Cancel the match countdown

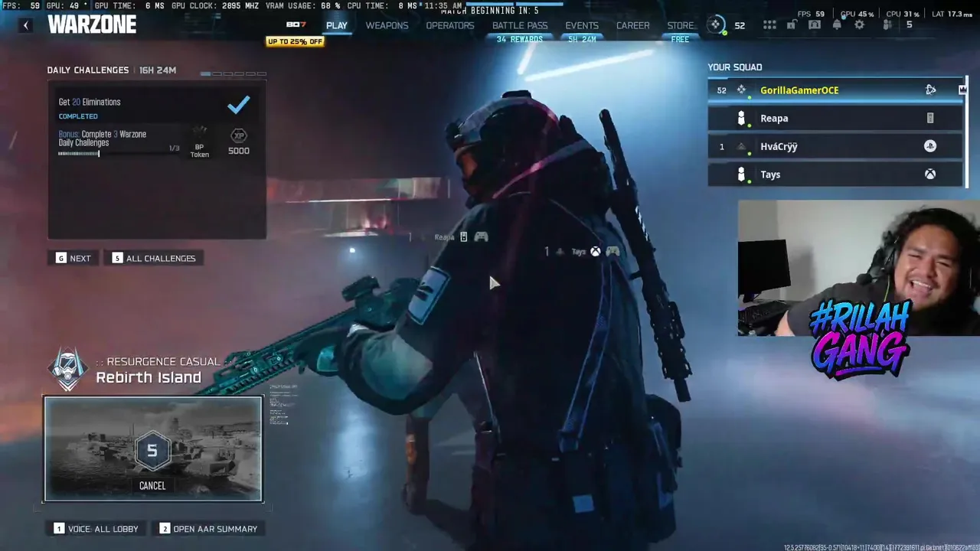[x=152, y=486]
